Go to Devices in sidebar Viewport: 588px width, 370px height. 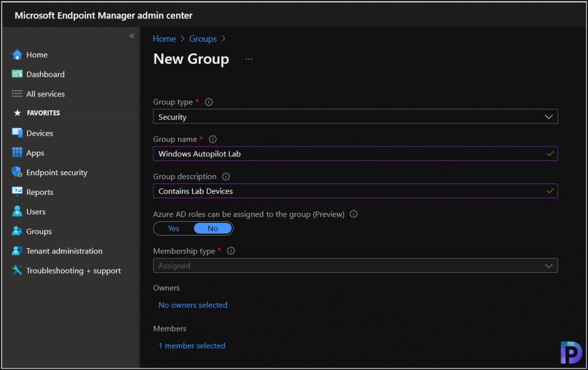point(40,133)
